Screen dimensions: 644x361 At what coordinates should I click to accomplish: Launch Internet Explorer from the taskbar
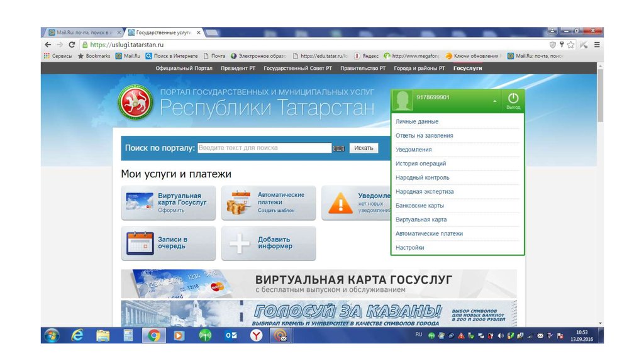[77, 335]
